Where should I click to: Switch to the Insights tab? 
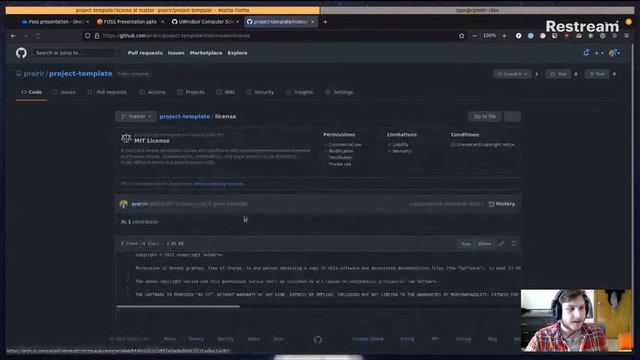coord(299,92)
